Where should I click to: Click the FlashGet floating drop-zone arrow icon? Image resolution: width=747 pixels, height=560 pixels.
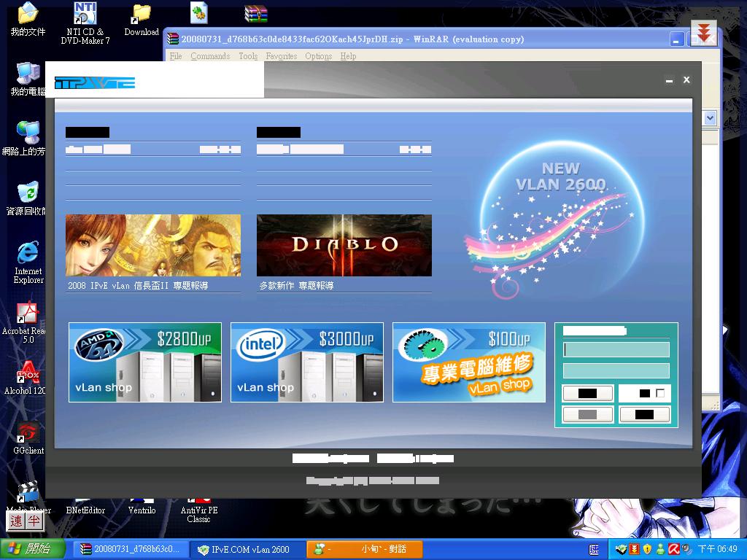tap(704, 32)
